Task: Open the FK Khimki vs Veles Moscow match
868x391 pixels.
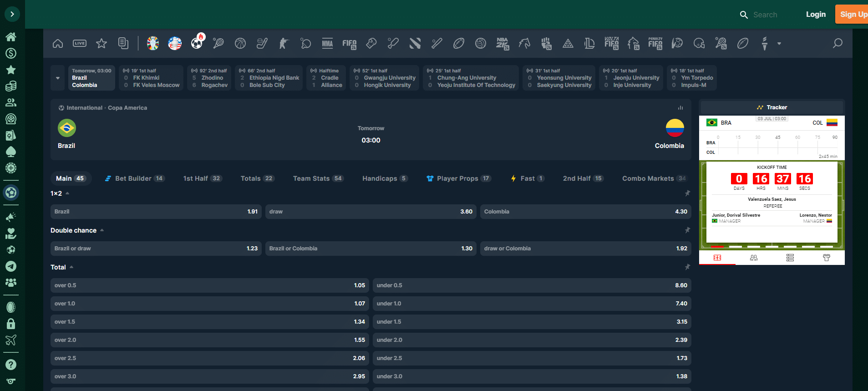Action: point(151,78)
